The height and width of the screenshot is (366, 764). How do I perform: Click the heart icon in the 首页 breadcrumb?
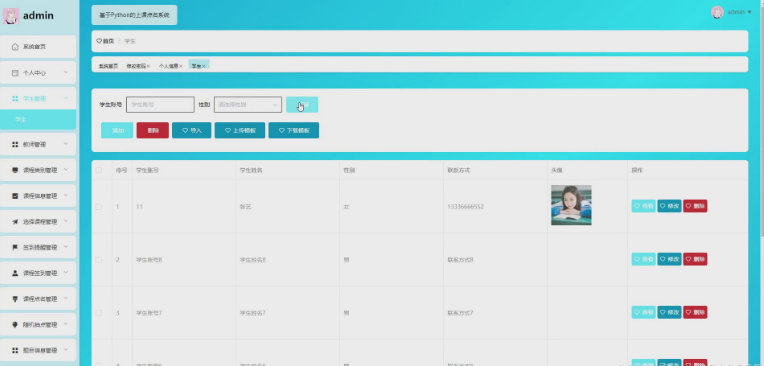(x=99, y=41)
